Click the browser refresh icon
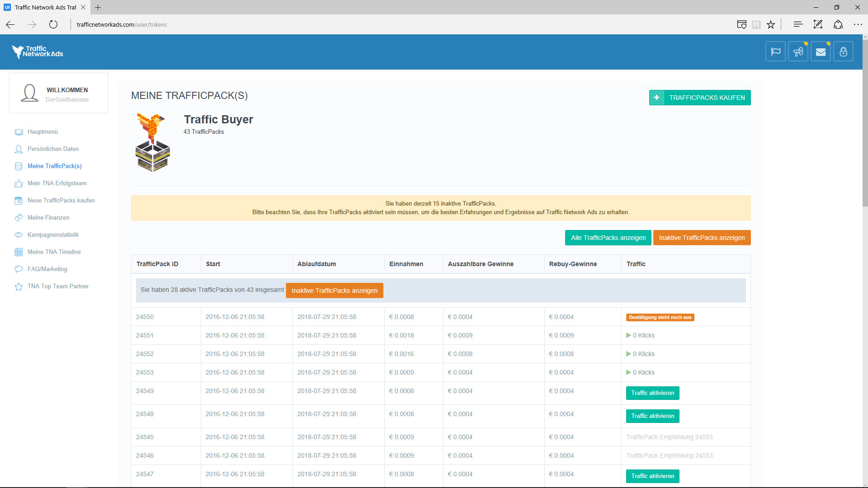This screenshot has width=868, height=488. pyautogui.click(x=53, y=24)
